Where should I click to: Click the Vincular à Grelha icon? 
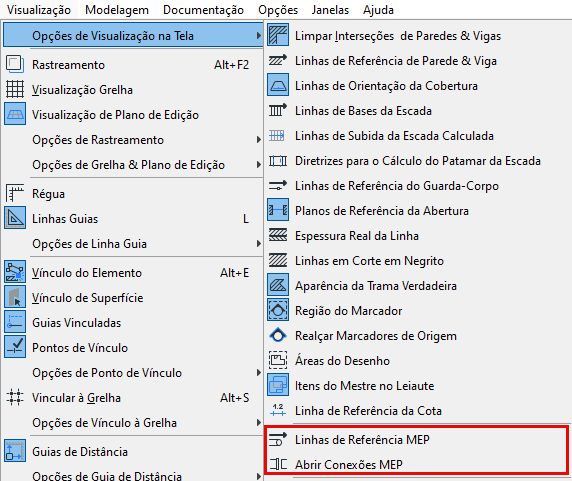coord(15,397)
